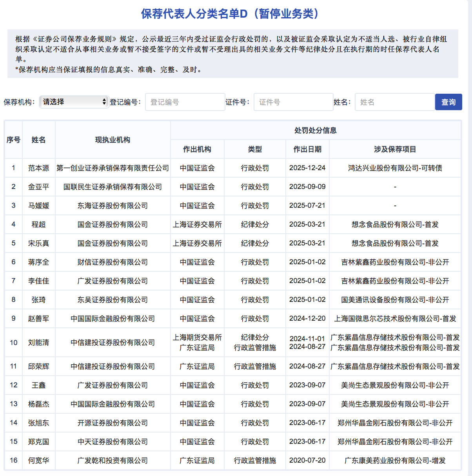Click into the 登记编号 input field
Image resolution: width=472 pixels, height=476 pixels.
click(185, 102)
